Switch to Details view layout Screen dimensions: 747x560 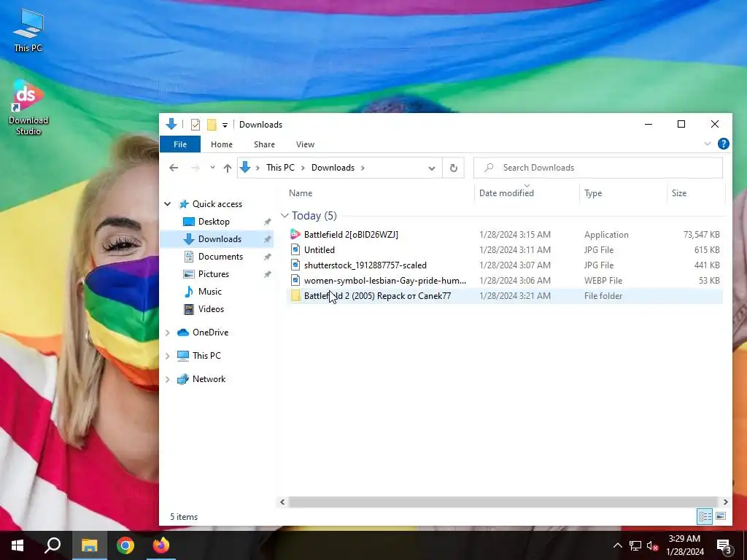(x=705, y=516)
